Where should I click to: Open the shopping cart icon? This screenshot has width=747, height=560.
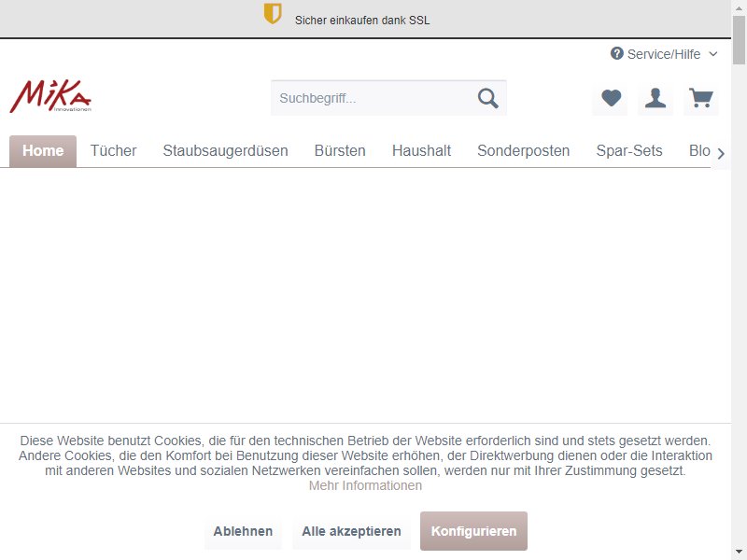[x=701, y=98]
